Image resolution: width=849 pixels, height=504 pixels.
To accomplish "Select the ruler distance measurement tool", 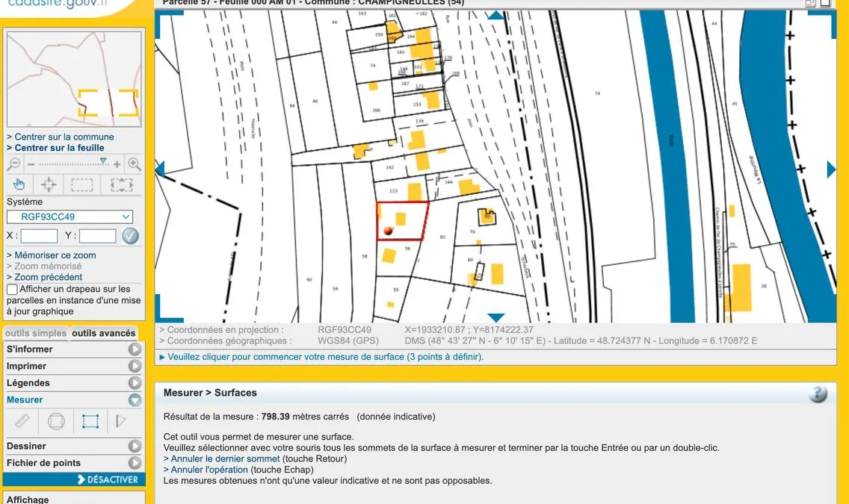I will tap(22, 421).
